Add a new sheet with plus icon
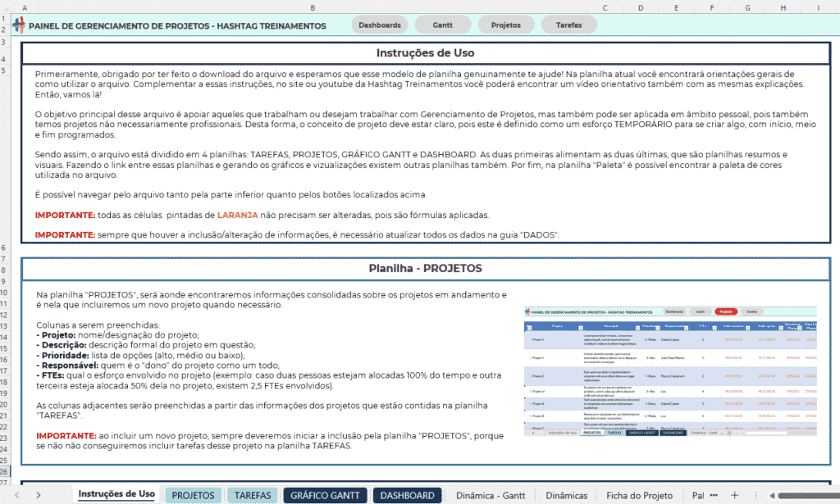 735,495
